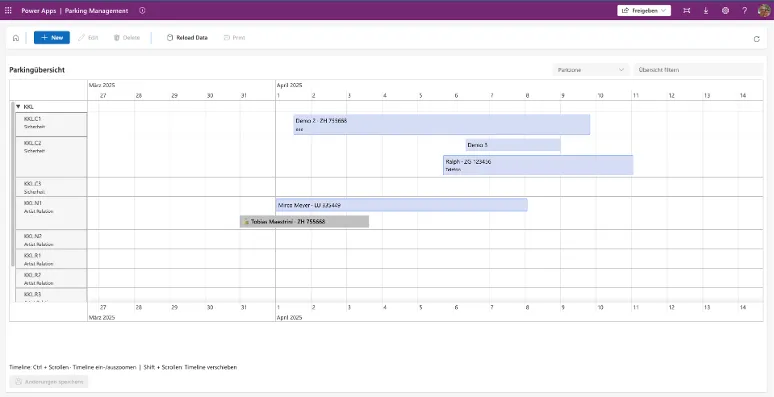This screenshot has height=397, width=774.
Task: Select the KKL.R2 parking row
Action: tap(51, 278)
